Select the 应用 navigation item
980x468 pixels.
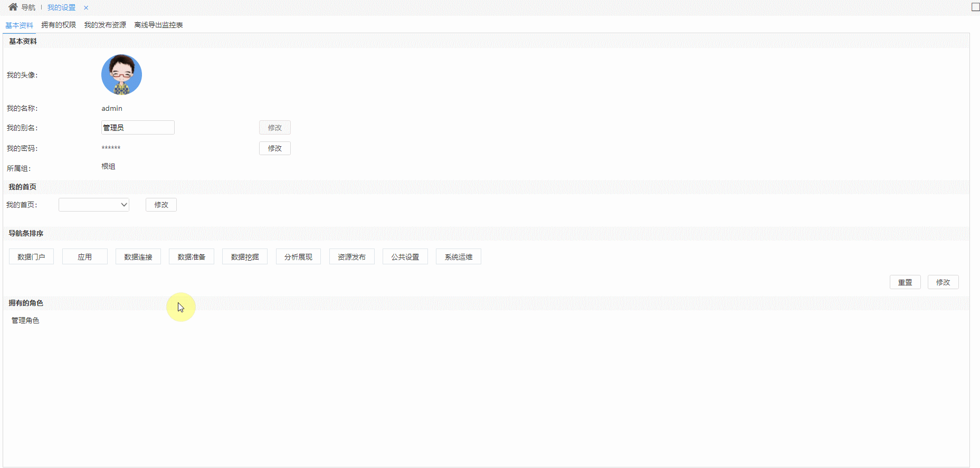coord(84,257)
